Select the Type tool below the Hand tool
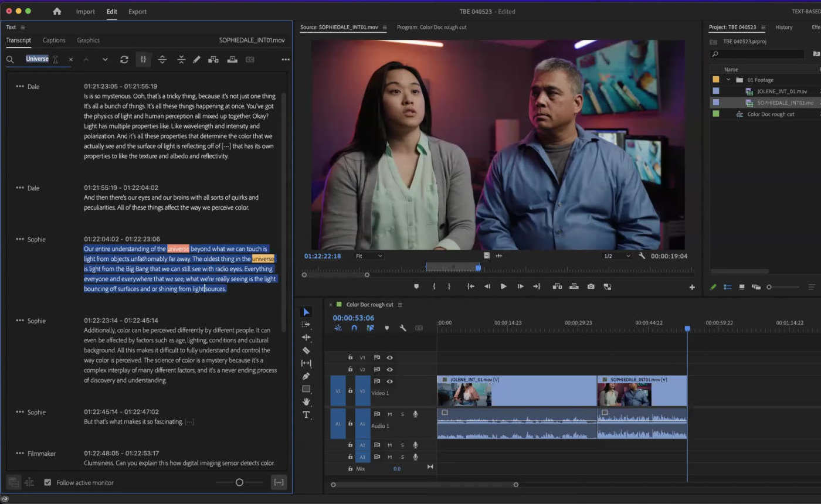 306,414
